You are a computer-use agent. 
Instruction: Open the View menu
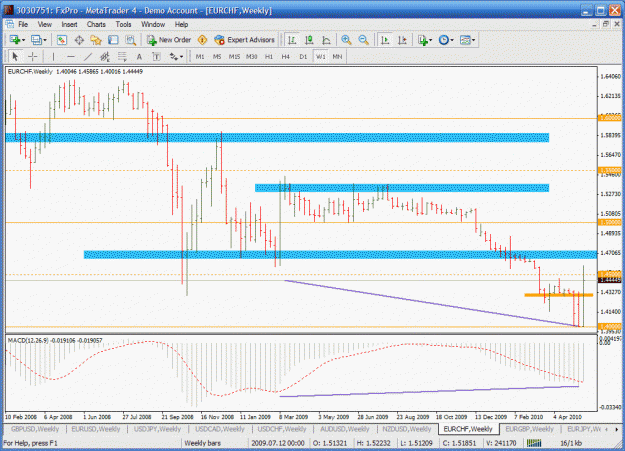[x=45, y=24]
